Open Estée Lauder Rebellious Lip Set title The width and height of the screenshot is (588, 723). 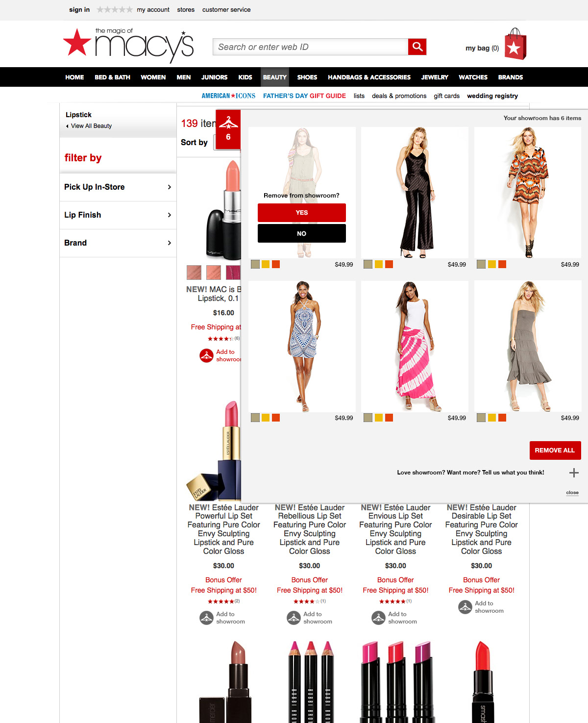pos(310,529)
